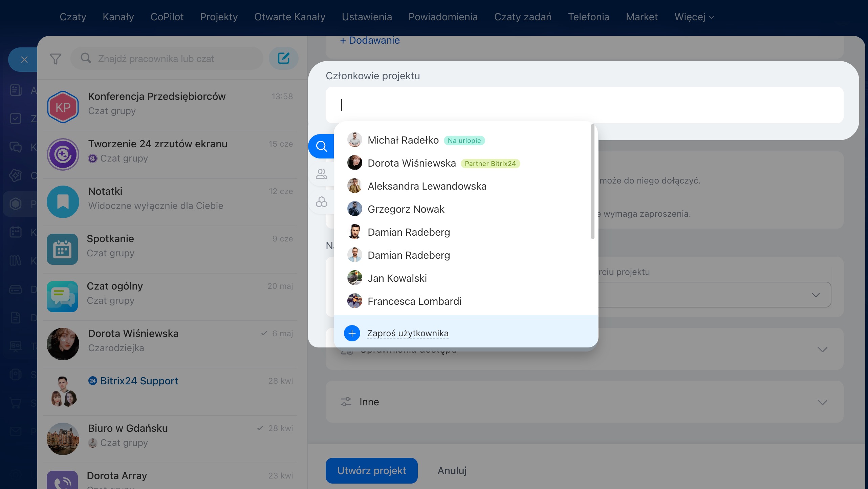The image size is (868, 489).
Task: Click the shopping cart icon in the sidebar
Action: click(x=16, y=403)
